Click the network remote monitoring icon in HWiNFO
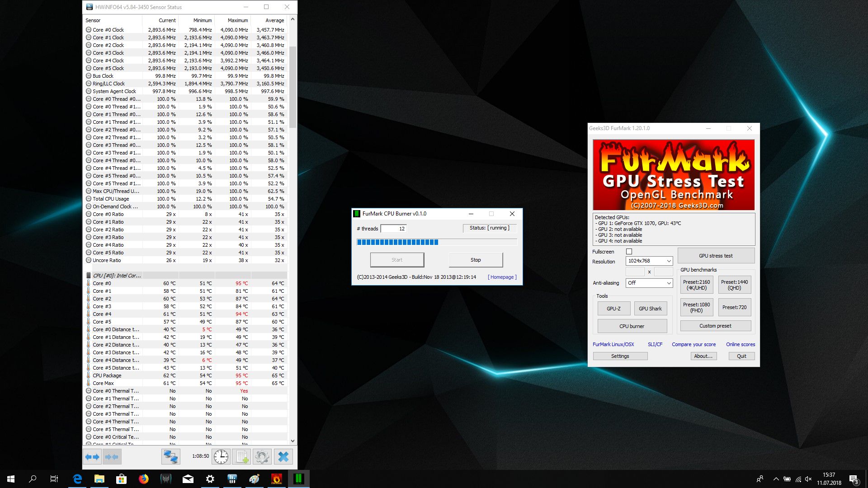This screenshot has width=868, height=488. (170, 457)
